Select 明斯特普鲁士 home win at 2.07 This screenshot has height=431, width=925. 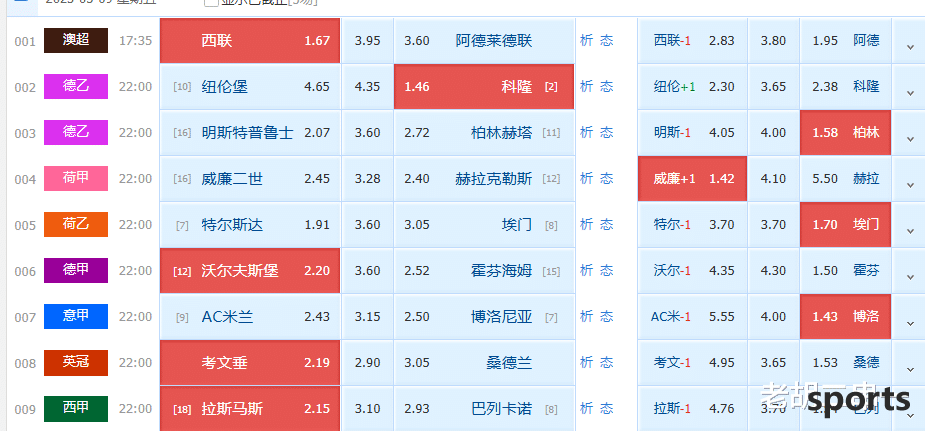coord(250,133)
